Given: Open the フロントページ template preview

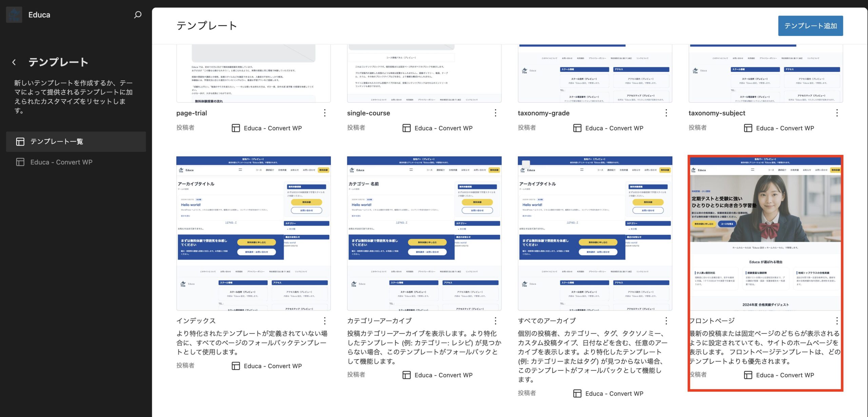Looking at the screenshot, I should point(766,233).
